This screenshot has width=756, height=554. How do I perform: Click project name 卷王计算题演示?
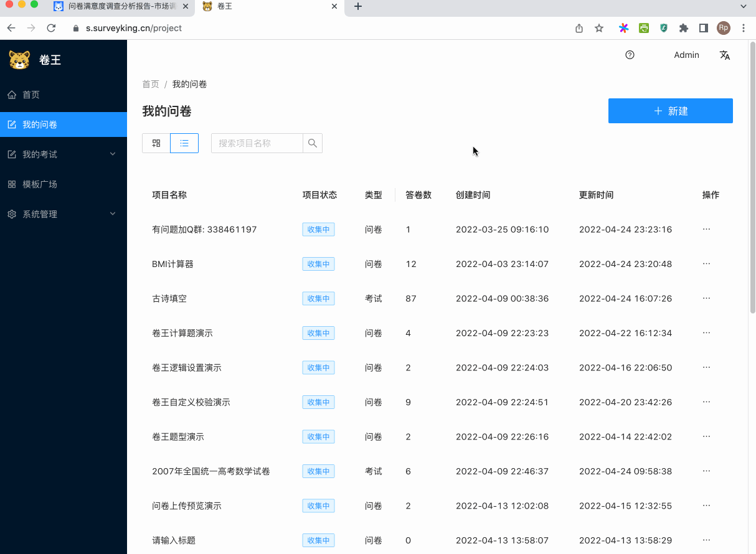click(182, 333)
